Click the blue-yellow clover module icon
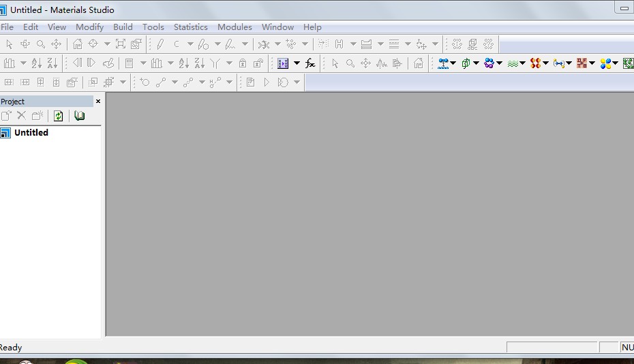 tap(605, 63)
